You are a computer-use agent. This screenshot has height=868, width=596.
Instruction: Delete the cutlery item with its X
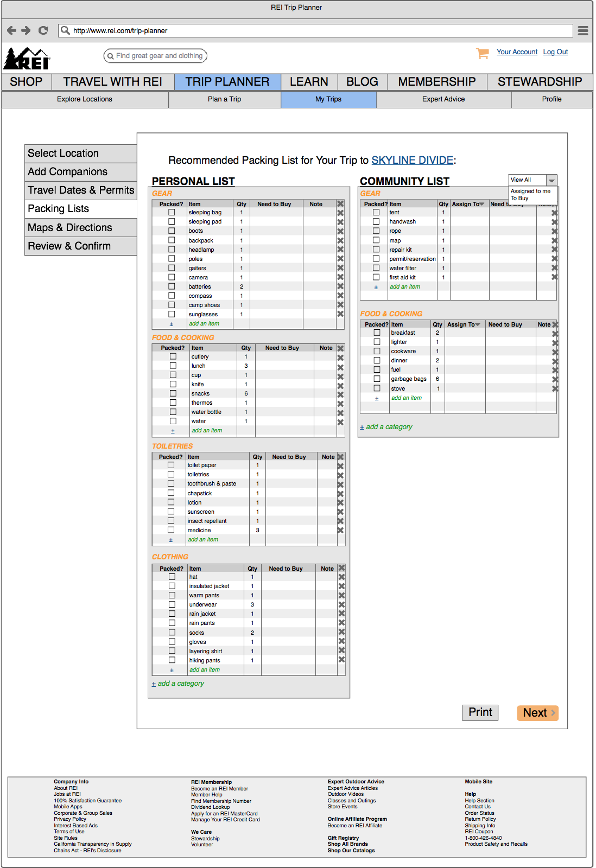(340, 358)
